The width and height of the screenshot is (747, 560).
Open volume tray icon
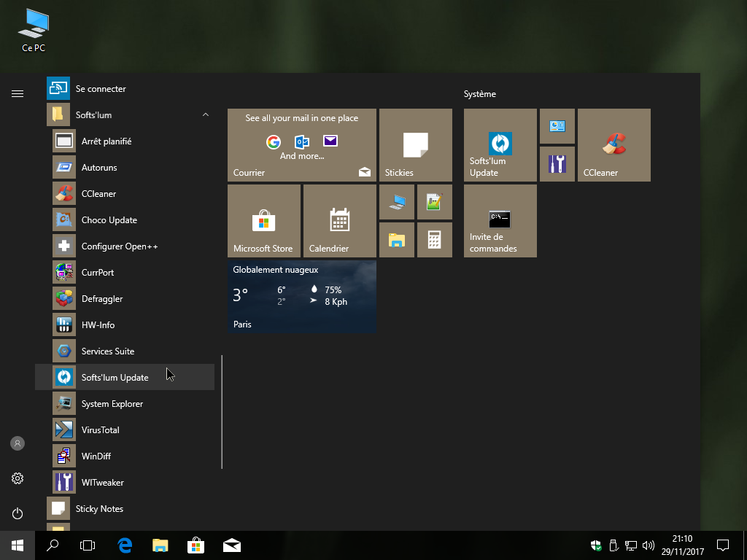coord(648,545)
